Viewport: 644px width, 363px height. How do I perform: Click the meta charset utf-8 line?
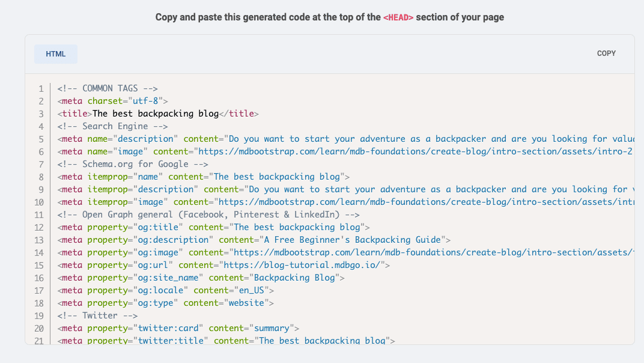[x=113, y=101]
